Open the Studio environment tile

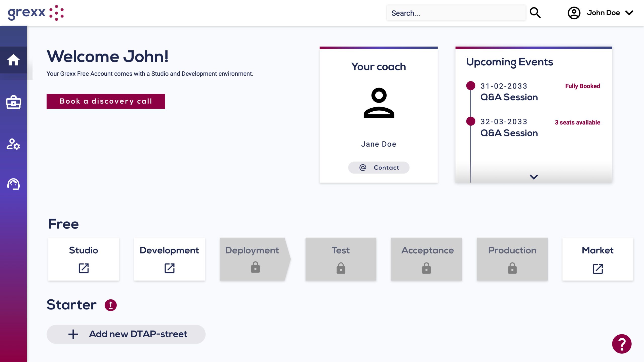(84, 259)
